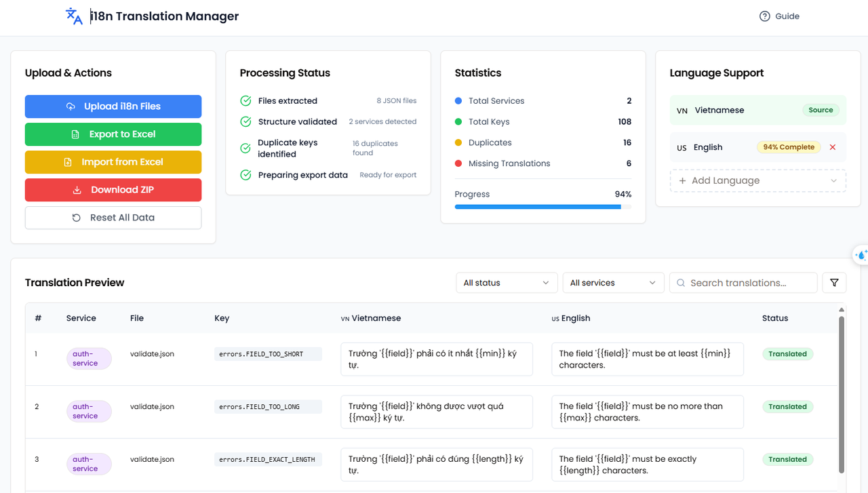The image size is (868, 493).
Task: Click the file icon on Export to Excel
Action: click(77, 134)
